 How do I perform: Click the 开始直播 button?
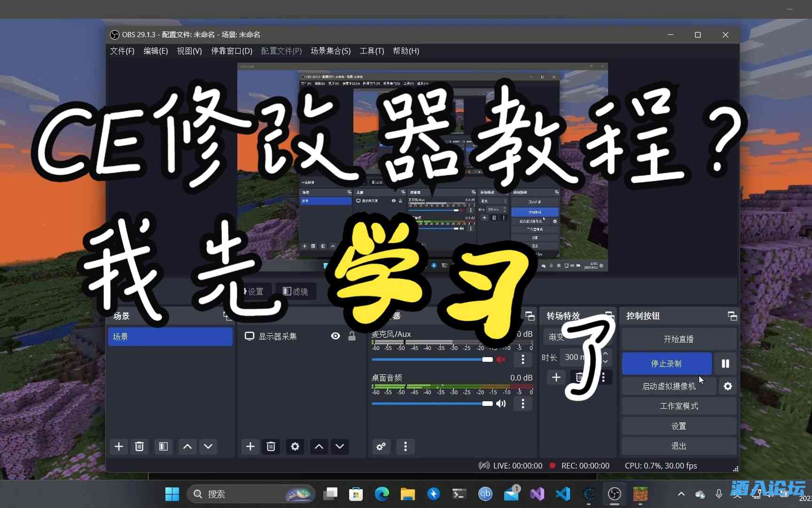pos(678,339)
